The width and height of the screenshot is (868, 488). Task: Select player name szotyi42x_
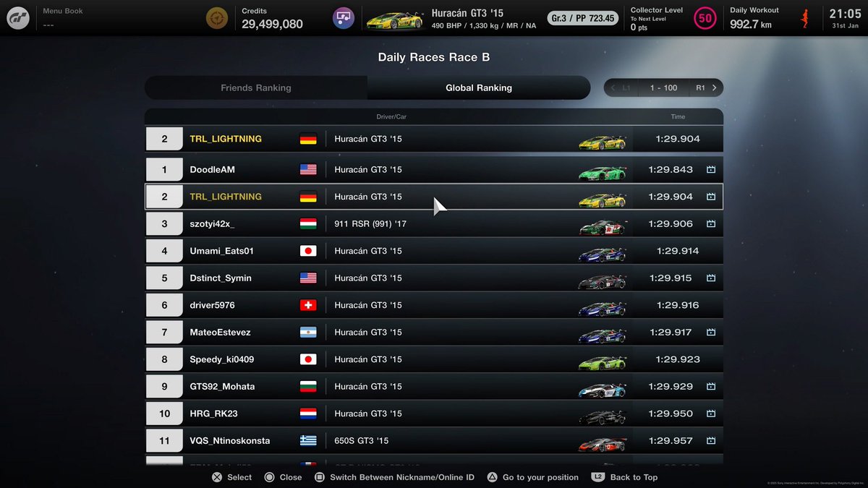(212, 223)
